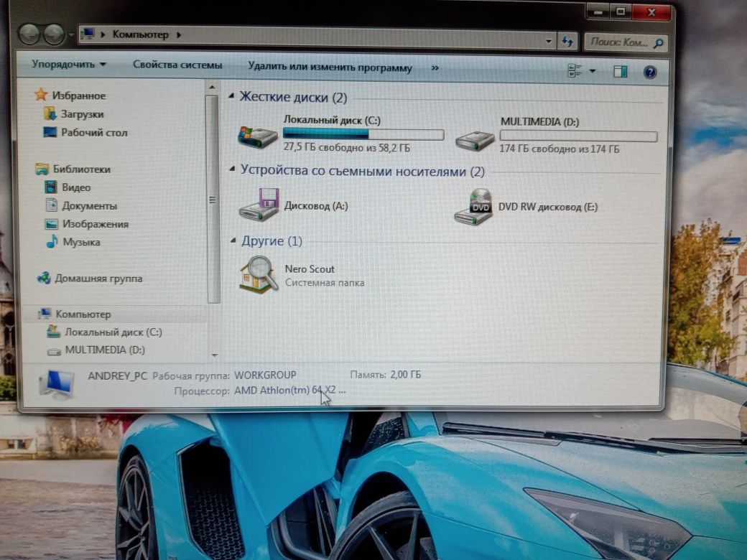Open Help with the question mark icon
This screenshot has width=747, height=560.
coord(650,72)
